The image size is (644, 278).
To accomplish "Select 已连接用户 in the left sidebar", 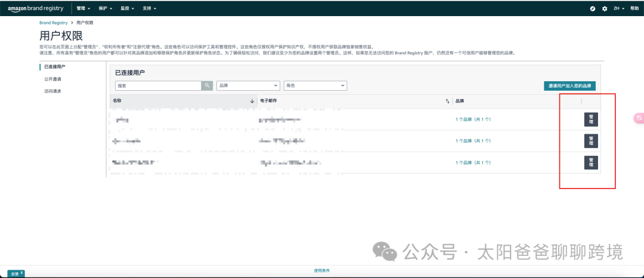I will pyautogui.click(x=55, y=67).
